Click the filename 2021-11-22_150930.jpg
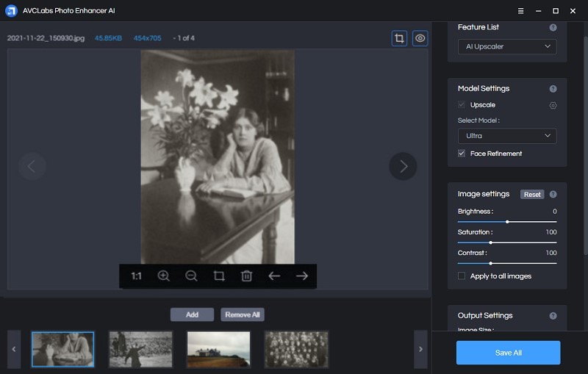This screenshot has height=374, width=588. click(46, 38)
